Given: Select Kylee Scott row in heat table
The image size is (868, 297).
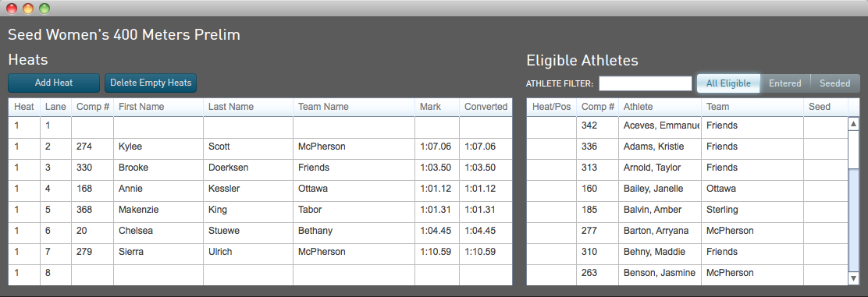Looking at the screenshot, I should 260,147.
